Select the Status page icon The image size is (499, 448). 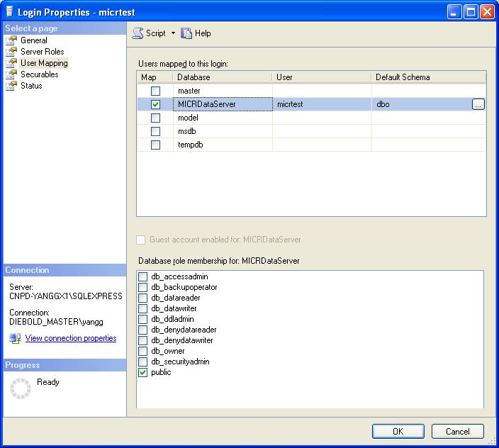pos(11,86)
